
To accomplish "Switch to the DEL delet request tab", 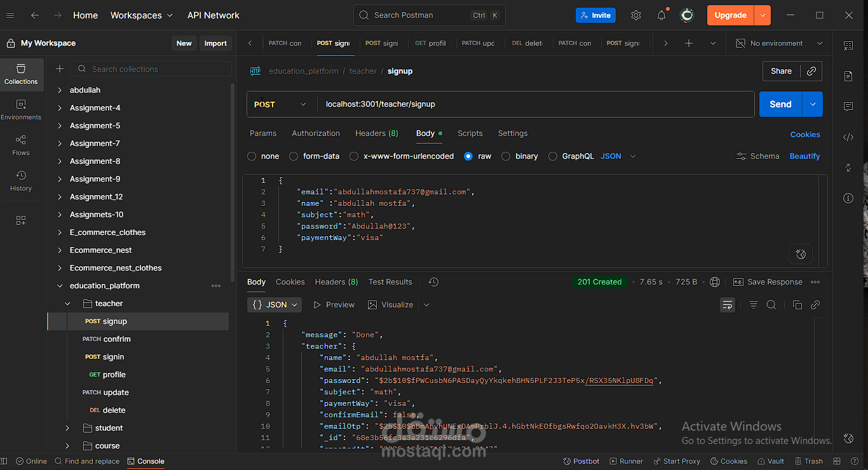I will 527,43.
